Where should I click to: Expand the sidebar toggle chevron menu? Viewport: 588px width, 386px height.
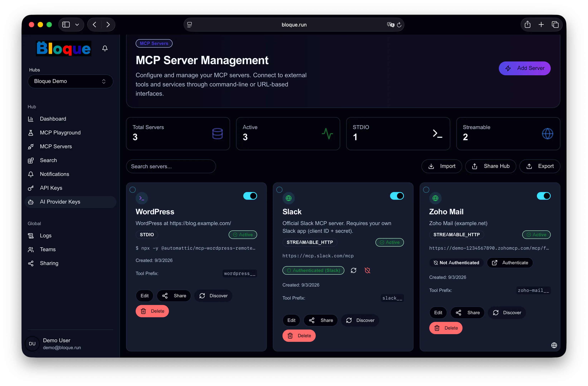tap(77, 24)
